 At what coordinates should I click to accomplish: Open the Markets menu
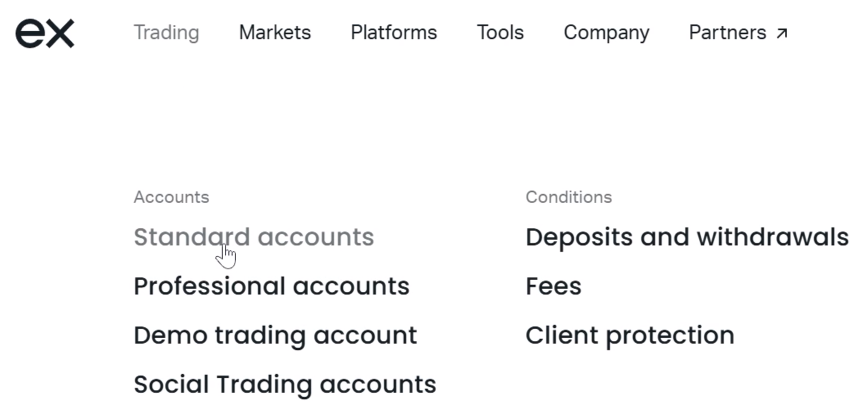tap(275, 33)
